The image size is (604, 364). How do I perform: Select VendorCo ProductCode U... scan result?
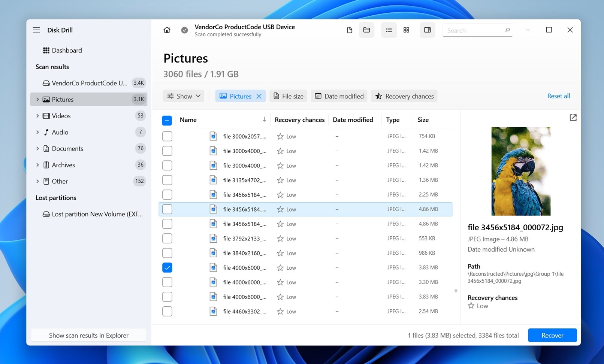point(89,83)
